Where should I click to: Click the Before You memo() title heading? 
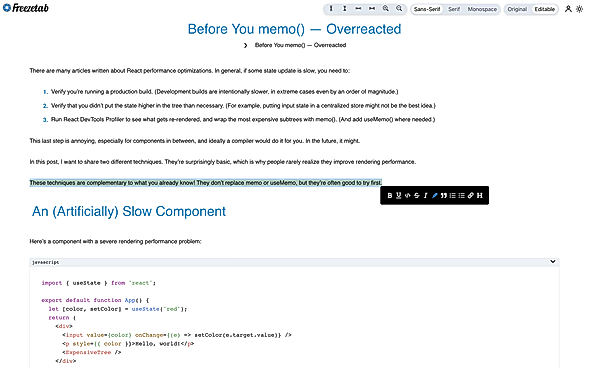click(x=294, y=29)
